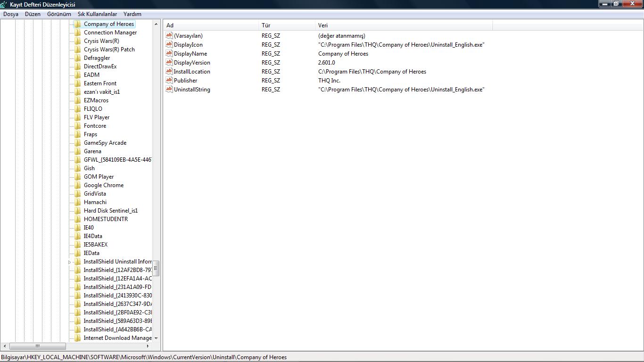The width and height of the screenshot is (644, 362).
Task: Click the string value icon for DisplayVersion
Action: tap(169, 62)
